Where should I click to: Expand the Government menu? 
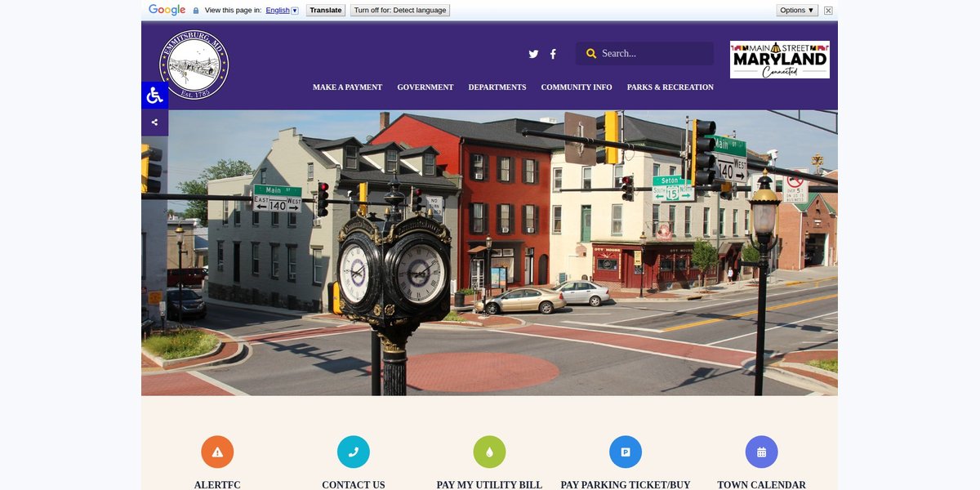click(425, 87)
